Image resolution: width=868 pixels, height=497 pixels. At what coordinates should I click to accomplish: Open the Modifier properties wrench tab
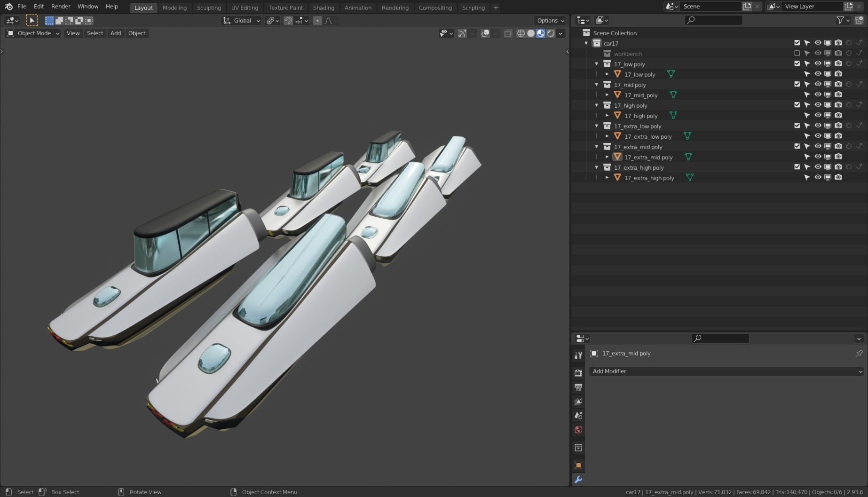click(x=578, y=480)
